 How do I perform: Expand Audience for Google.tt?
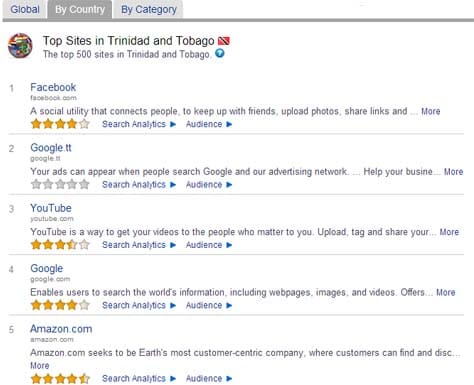click(x=209, y=185)
